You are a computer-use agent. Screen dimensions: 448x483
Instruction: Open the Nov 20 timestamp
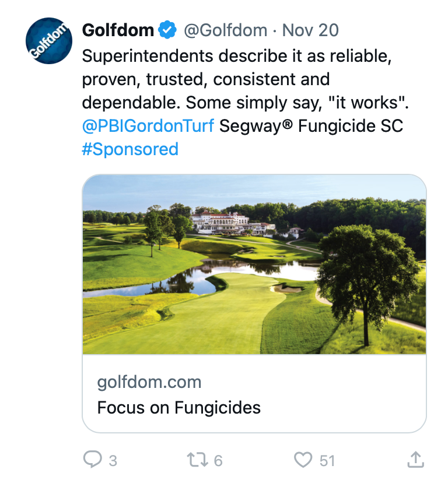(310, 30)
